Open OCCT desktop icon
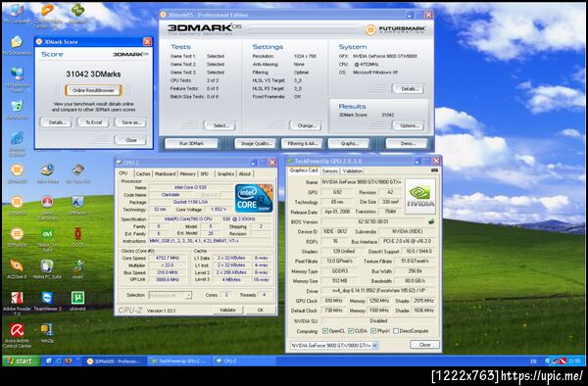 [x=78, y=237]
